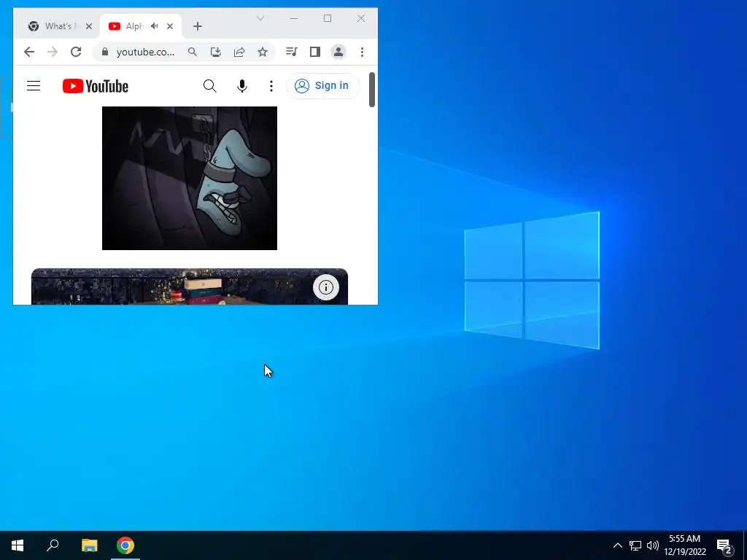
Task: Focus the youtube.com address bar
Action: [x=145, y=52]
